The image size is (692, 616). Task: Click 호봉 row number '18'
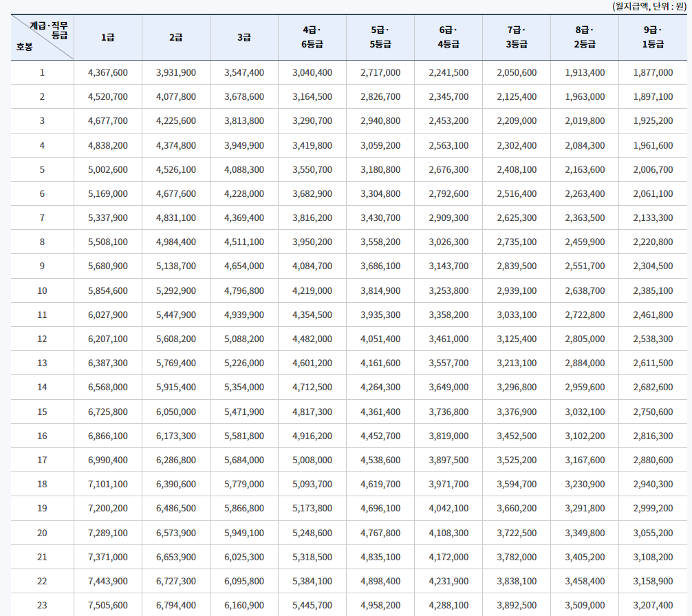click(x=42, y=484)
